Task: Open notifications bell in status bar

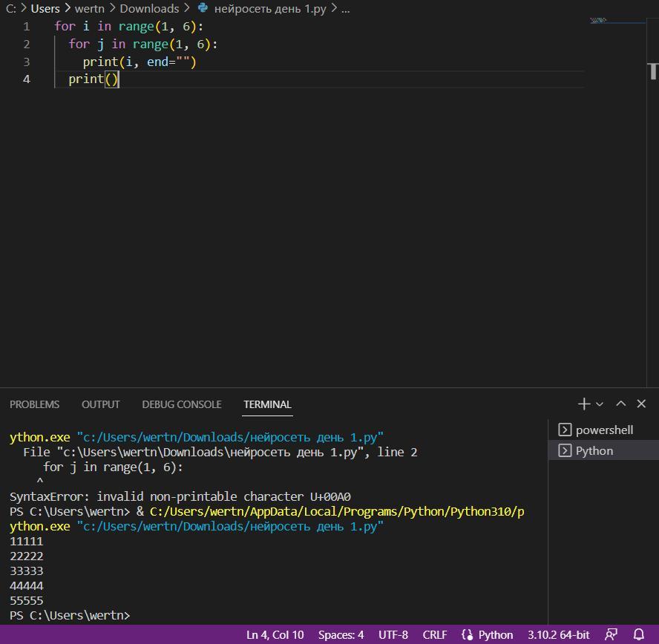Action: [x=638, y=634]
